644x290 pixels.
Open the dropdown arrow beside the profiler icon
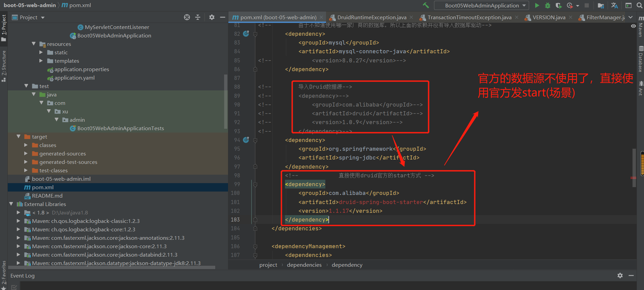point(578,6)
